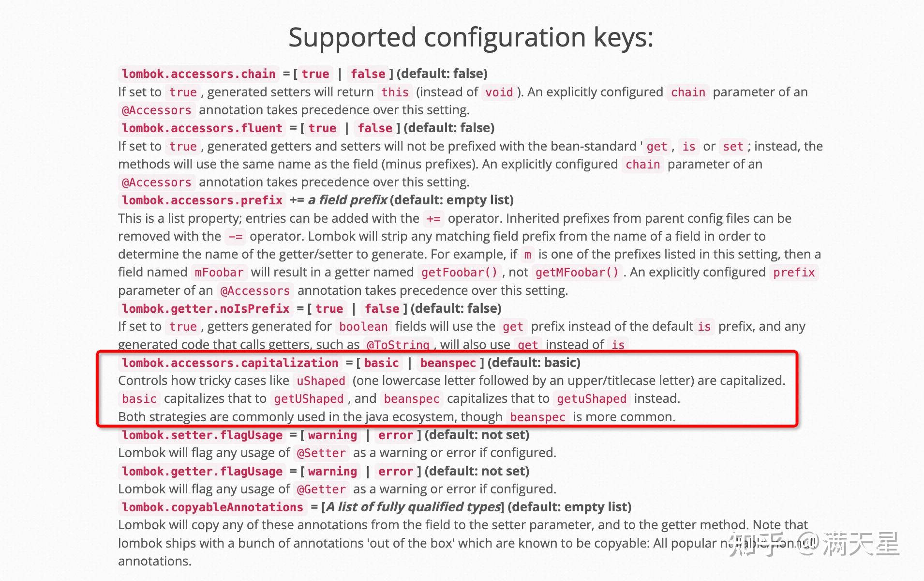
Task: Click the Zhihu watermark at bottom right
Action: (x=814, y=543)
